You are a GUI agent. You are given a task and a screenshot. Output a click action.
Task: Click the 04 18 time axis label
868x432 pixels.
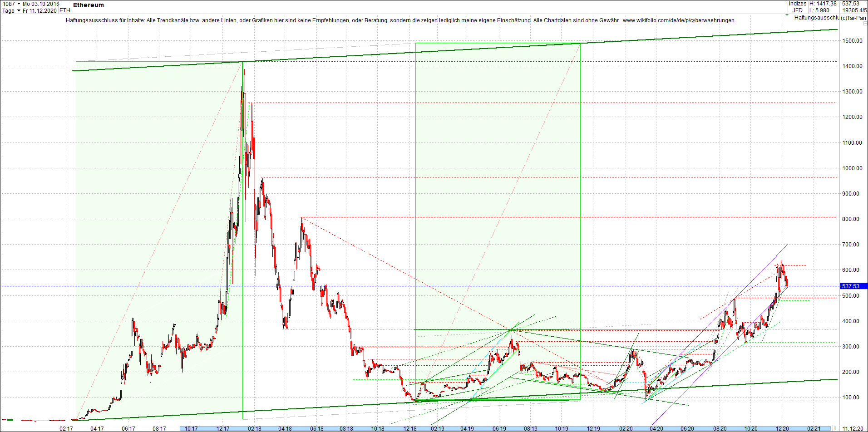pyautogui.click(x=285, y=428)
